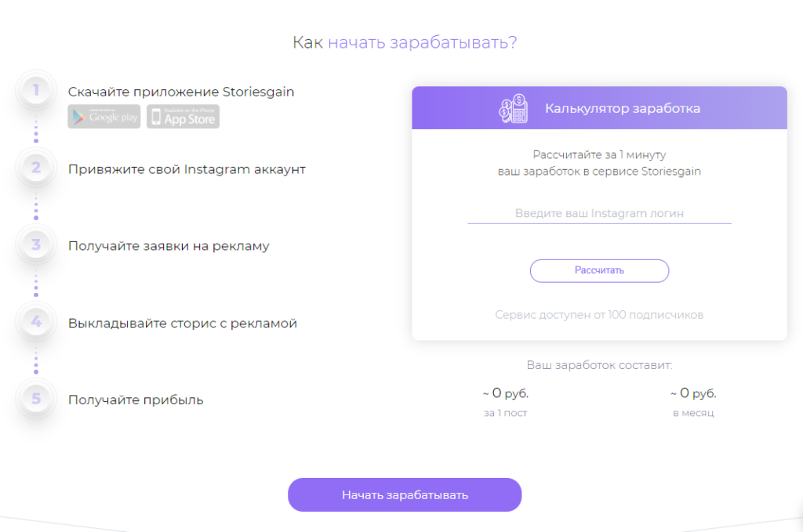Click the step 3 number circle
Viewport: 803px width, 532px height.
click(36, 245)
